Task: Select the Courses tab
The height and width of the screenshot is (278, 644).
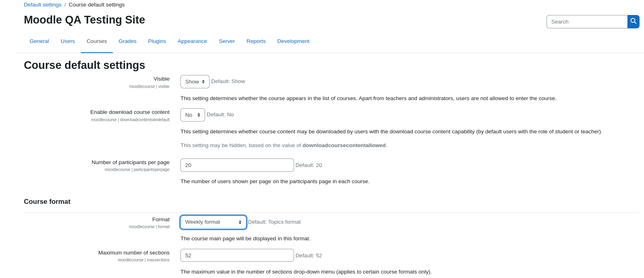Action: pos(97,41)
